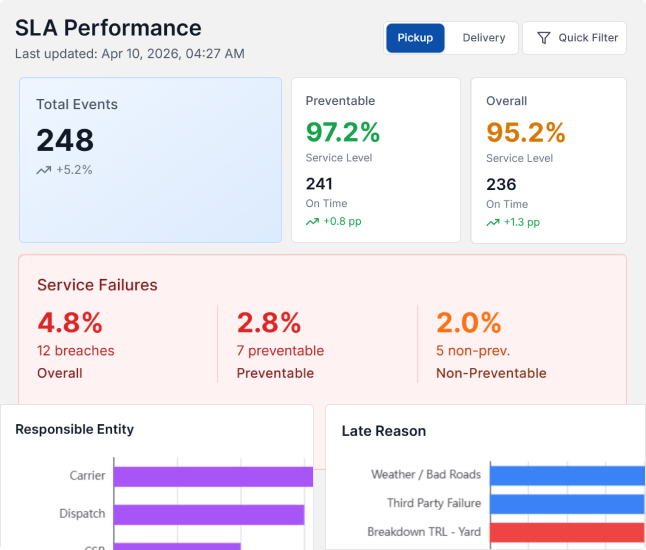Click the Overall 95.2% service level value

526,133
